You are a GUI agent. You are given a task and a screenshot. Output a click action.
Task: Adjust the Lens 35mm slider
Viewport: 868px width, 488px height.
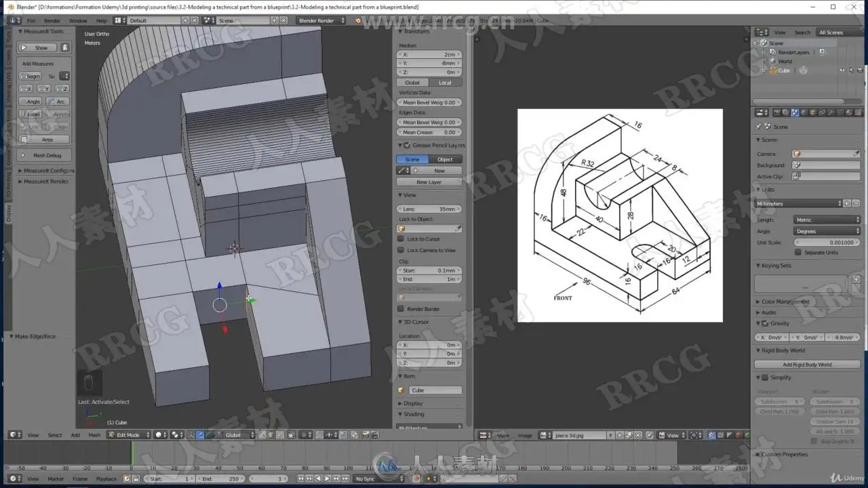coord(429,209)
